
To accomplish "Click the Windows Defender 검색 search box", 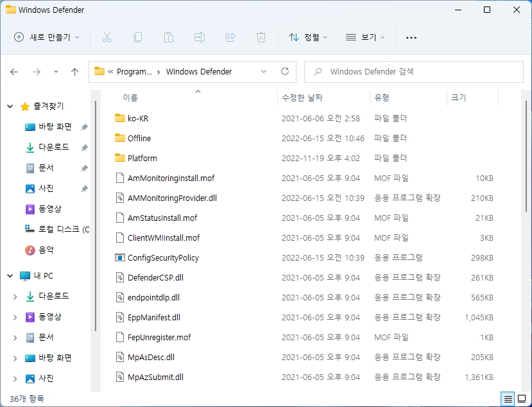I will [x=413, y=72].
